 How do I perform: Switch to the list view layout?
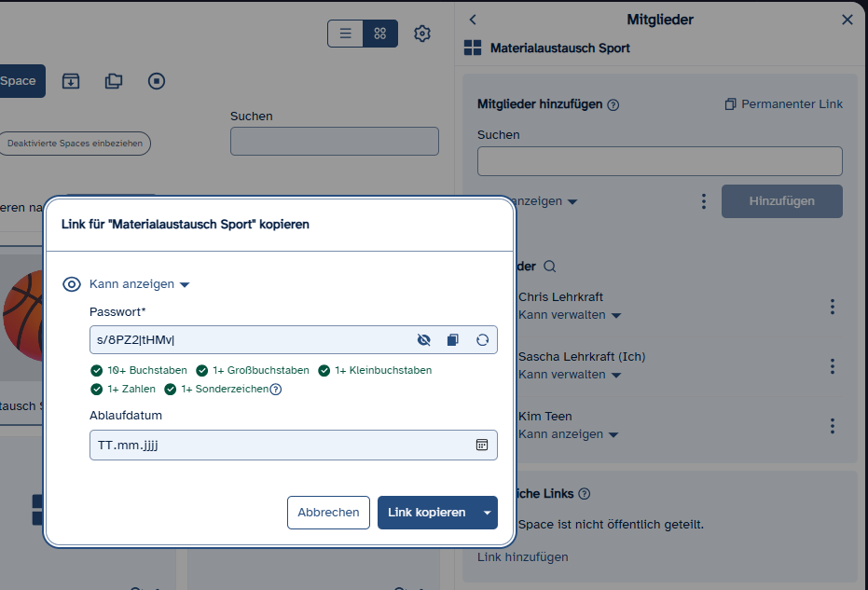click(345, 34)
